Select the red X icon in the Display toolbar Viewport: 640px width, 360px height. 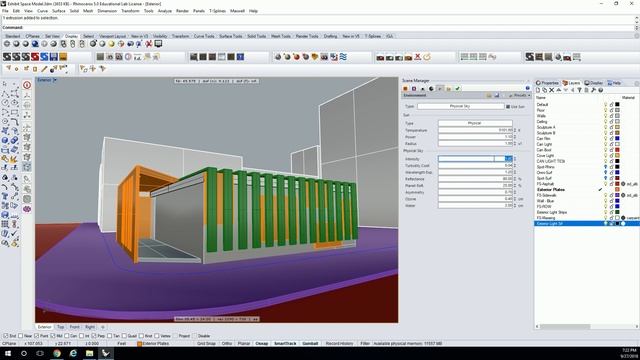(x=149, y=44)
